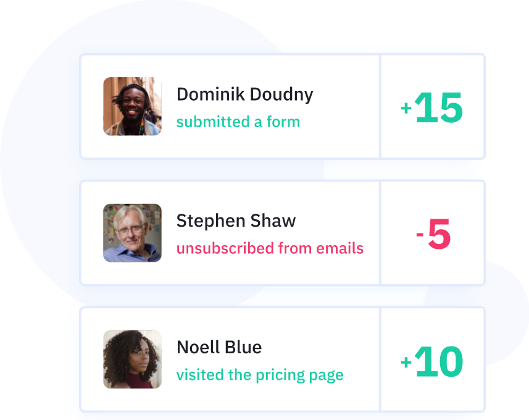Click the minus sign before 5

[420, 235]
